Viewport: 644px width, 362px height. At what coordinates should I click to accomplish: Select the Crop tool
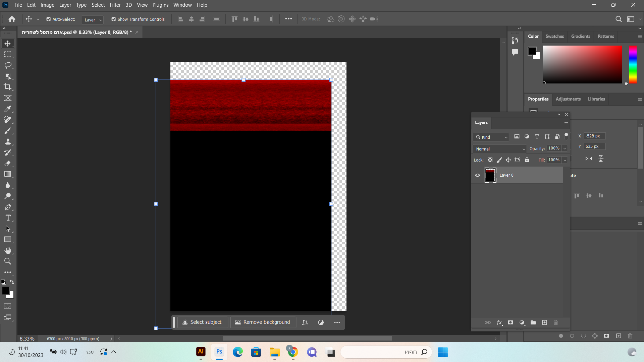(x=8, y=87)
